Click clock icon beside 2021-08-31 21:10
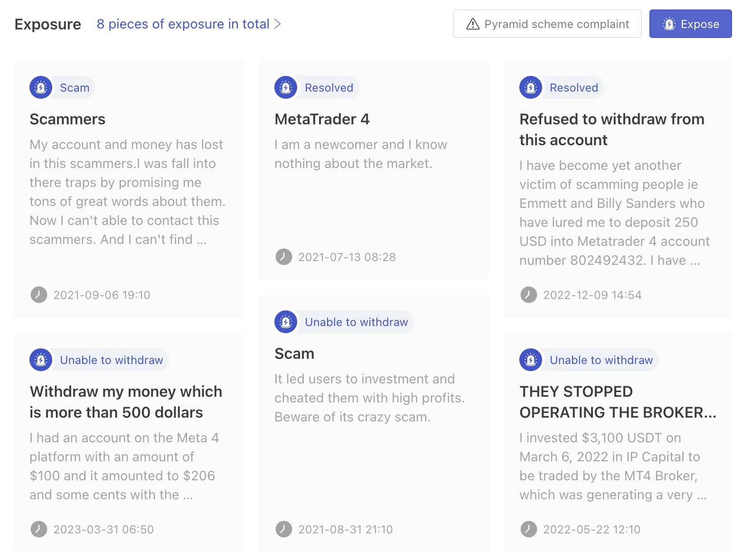751x560 pixels. 284,529
